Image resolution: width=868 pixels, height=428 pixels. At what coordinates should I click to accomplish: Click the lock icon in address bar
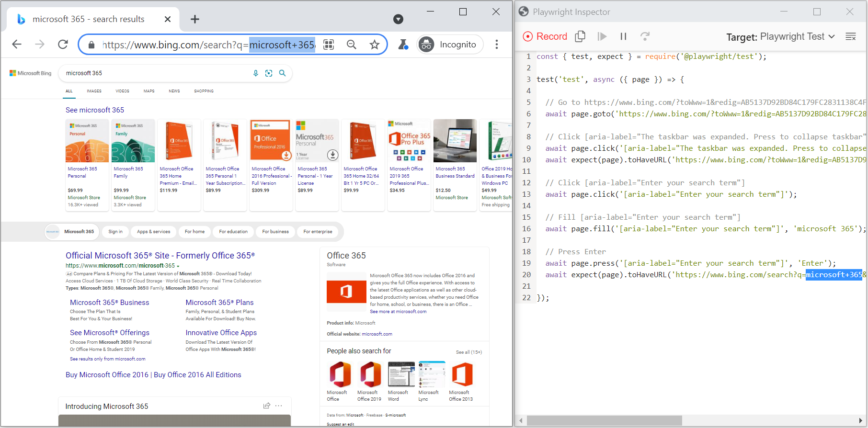click(91, 45)
